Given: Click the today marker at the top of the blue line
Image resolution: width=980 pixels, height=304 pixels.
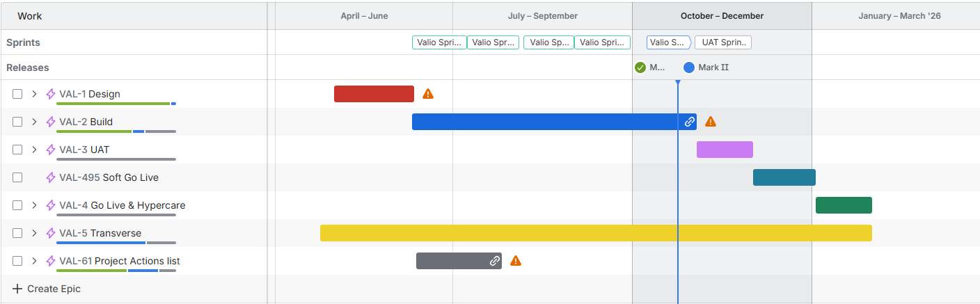Looking at the screenshot, I should pos(678,83).
